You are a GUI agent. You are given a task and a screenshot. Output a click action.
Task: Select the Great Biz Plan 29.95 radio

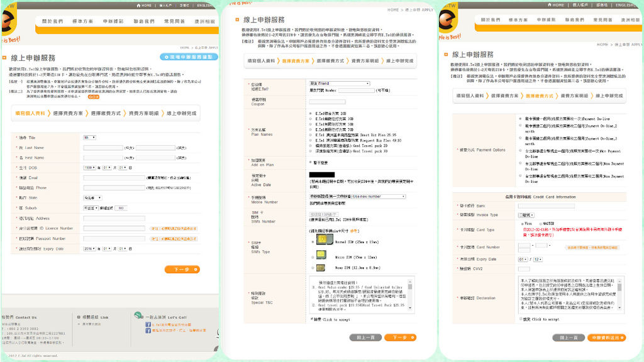(x=311, y=134)
